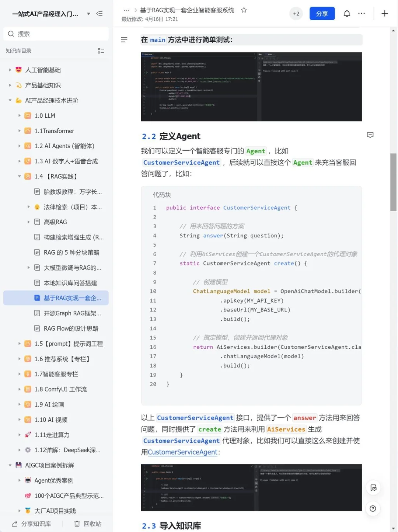The height and width of the screenshot is (532, 398).
Task: Click the 1.7智能客服专栏 folder icon
Action: [x=28, y=374]
